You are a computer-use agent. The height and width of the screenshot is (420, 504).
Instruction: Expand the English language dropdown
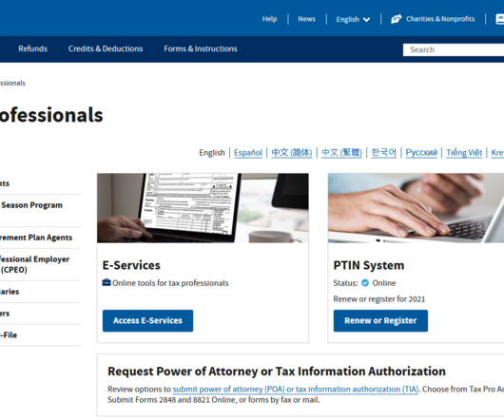(x=353, y=19)
